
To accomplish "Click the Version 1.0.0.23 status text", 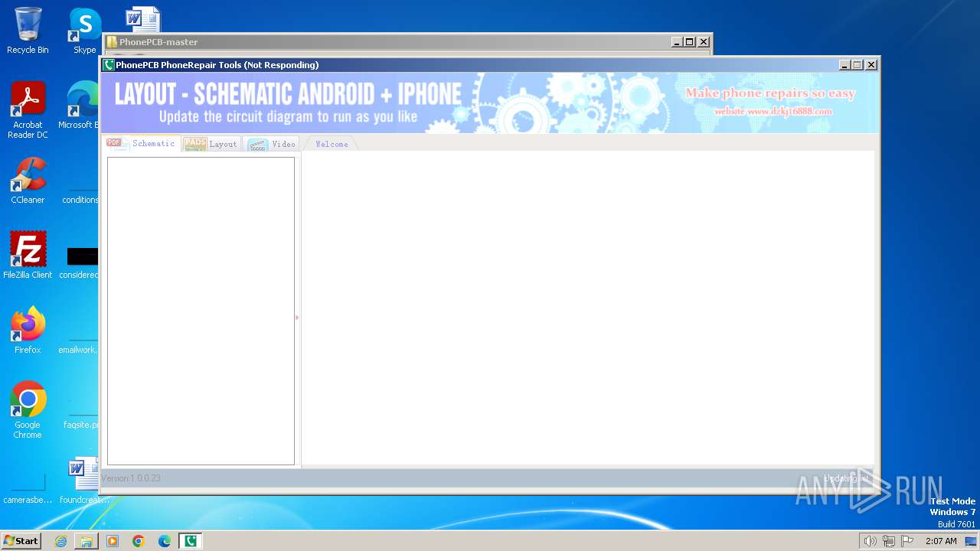I will click(x=131, y=478).
